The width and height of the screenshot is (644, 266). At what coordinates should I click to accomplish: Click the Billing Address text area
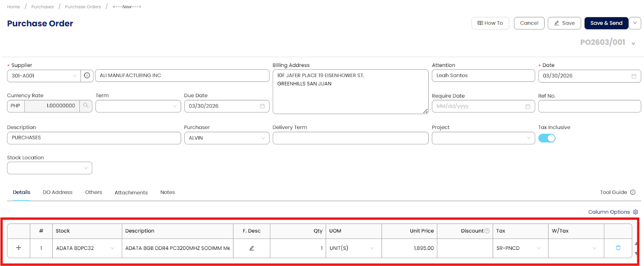(351, 91)
